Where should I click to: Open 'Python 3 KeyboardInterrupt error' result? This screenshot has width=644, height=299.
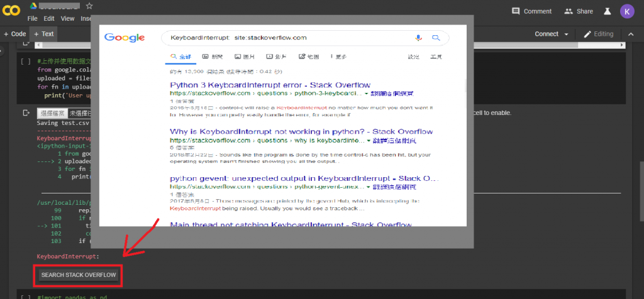click(270, 85)
